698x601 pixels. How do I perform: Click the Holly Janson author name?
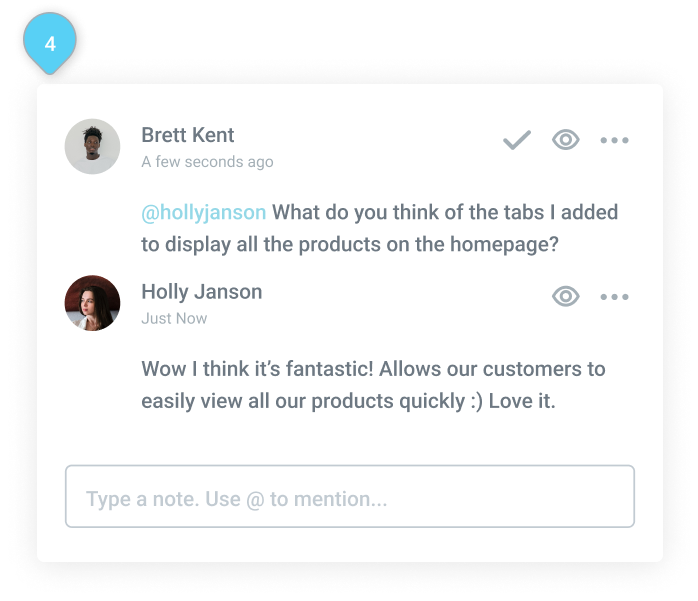pos(201,292)
